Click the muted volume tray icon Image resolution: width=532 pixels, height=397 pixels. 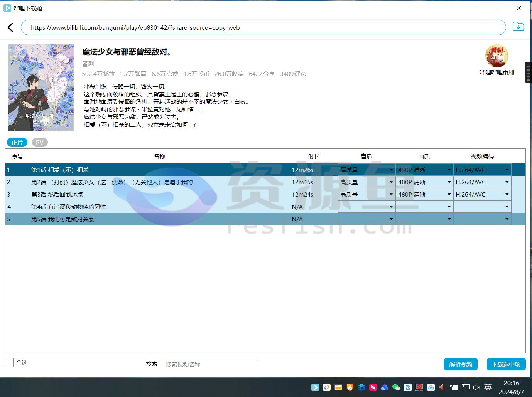coord(477,387)
